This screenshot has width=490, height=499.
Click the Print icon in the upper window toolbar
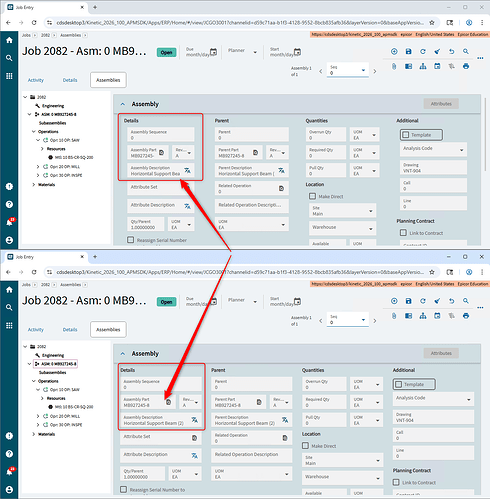point(466,66)
